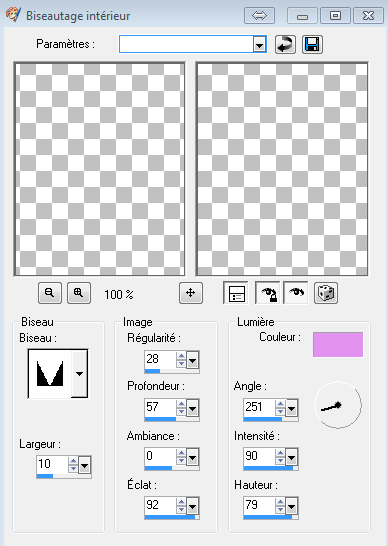Click the Éclat spinner arrows
This screenshot has width=388, height=546.
[x=181, y=506]
